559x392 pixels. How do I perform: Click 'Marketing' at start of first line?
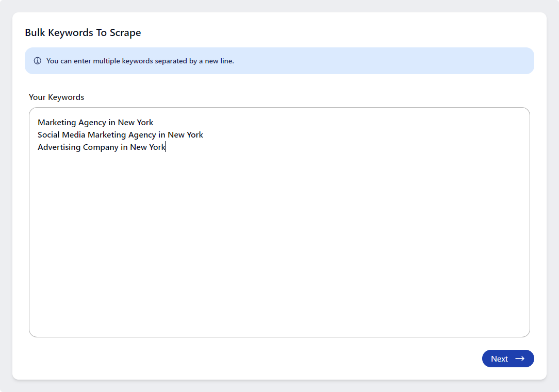tap(57, 123)
